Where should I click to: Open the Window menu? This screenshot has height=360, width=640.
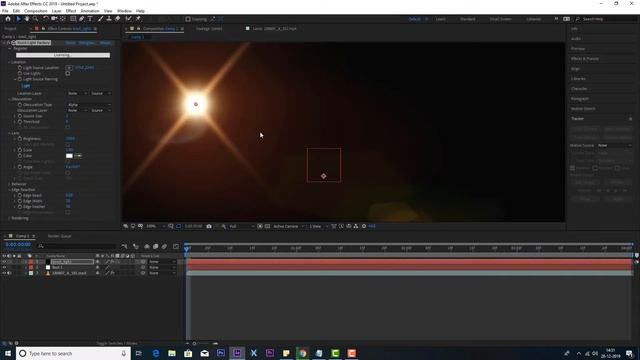[x=124, y=11]
